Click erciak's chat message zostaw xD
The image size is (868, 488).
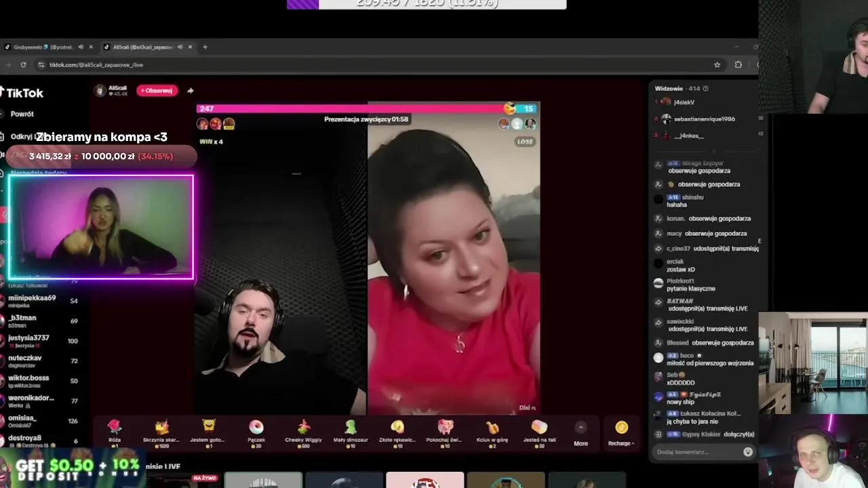[x=681, y=269]
